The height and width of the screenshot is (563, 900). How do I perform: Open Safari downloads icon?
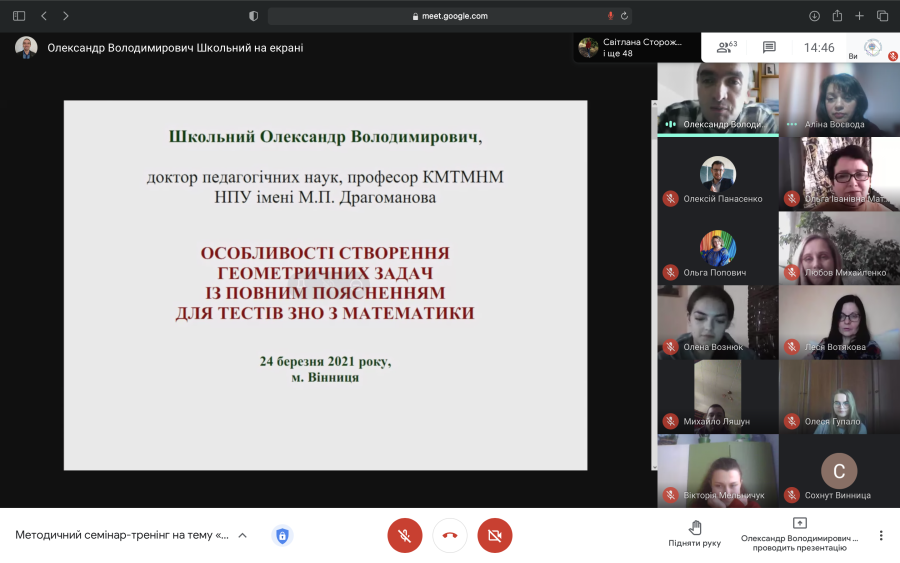[814, 16]
